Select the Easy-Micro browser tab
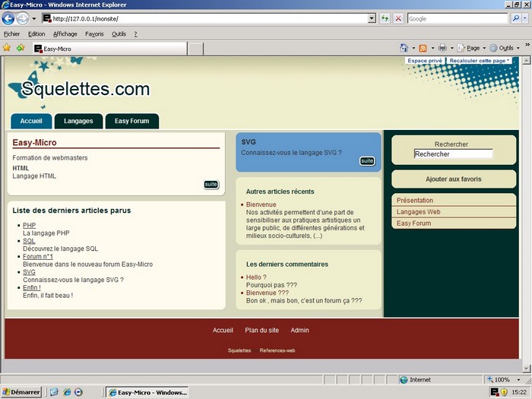The image size is (532, 399). coord(109,49)
